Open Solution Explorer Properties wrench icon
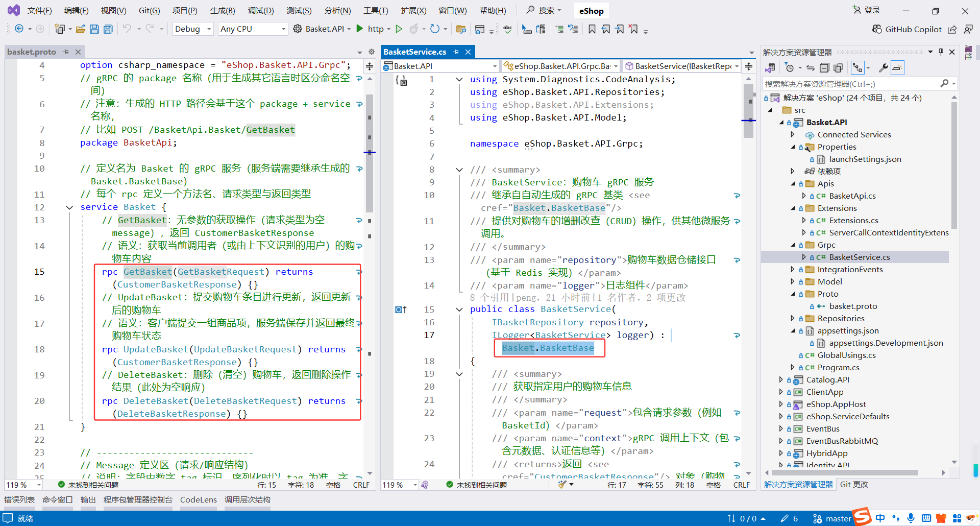The image size is (980, 526). [x=884, y=67]
